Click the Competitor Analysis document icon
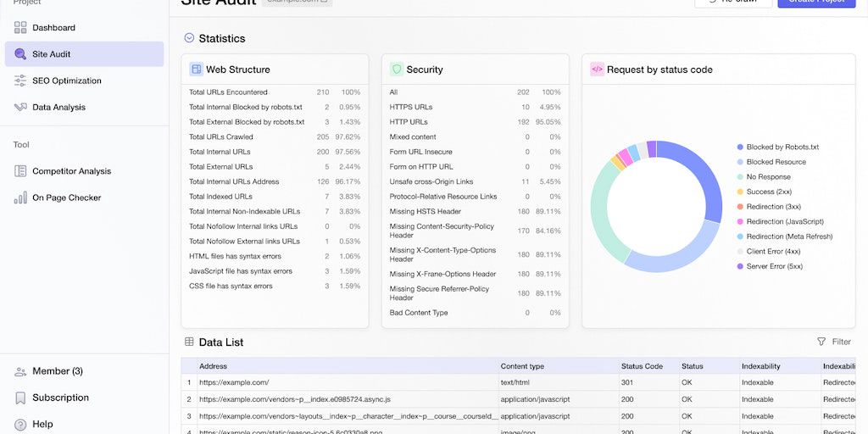The width and height of the screenshot is (868, 434). click(20, 171)
